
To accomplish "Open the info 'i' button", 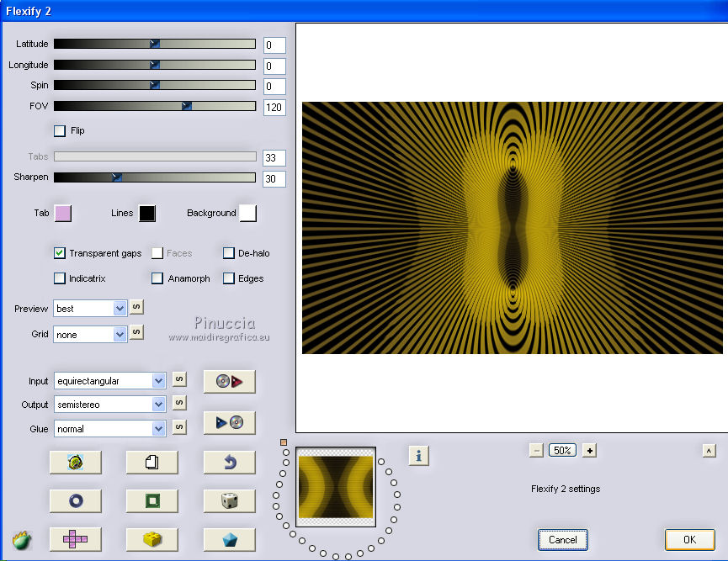I will pos(419,456).
